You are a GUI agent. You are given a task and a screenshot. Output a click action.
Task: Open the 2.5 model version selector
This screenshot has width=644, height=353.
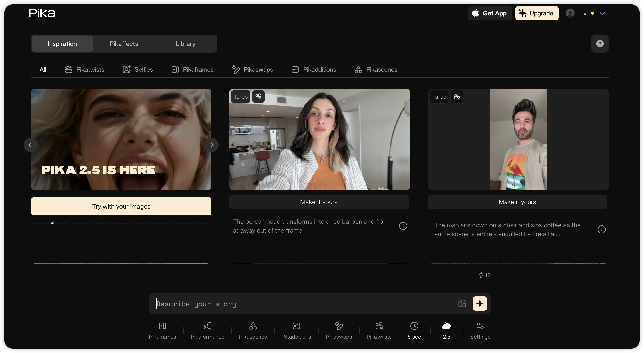pos(447,331)
